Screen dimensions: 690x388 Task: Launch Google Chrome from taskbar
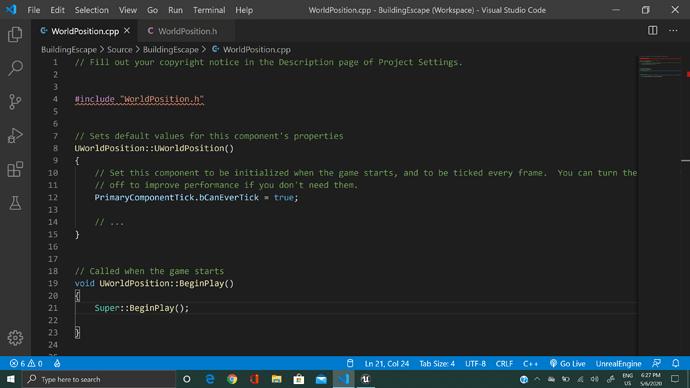tap(232, 379)
